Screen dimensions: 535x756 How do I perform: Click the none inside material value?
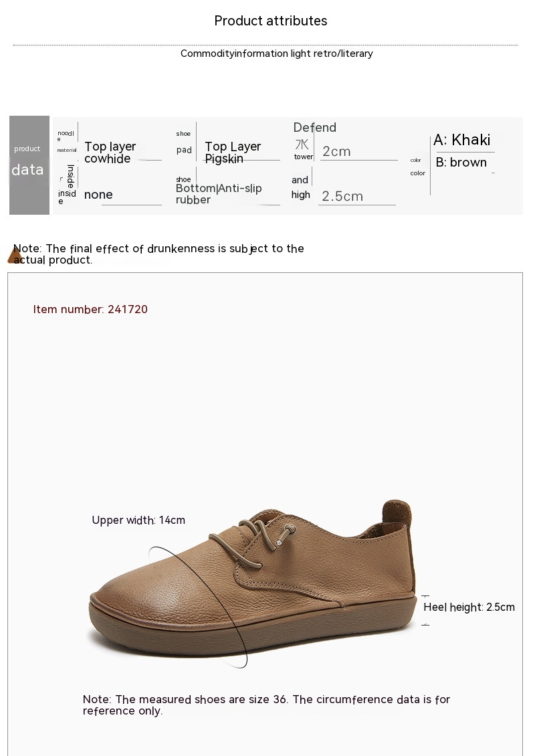coord(99,195)
